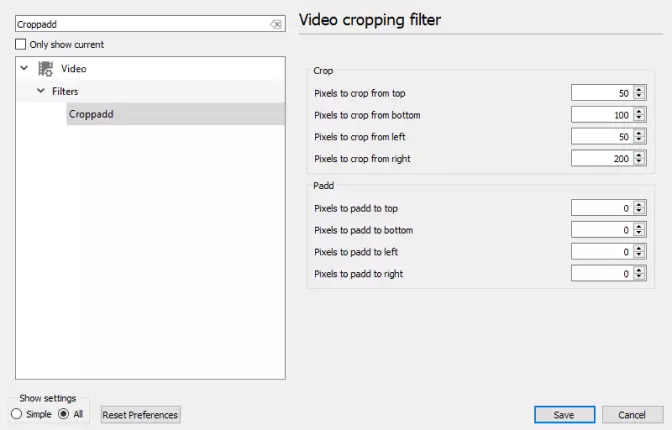Collapse the Filters tree node

point(41,91)
